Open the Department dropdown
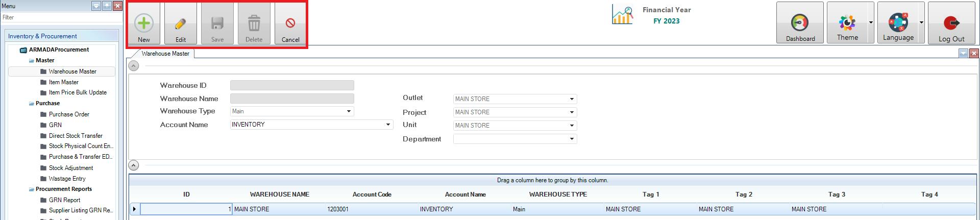 click(x=572, y=139)
